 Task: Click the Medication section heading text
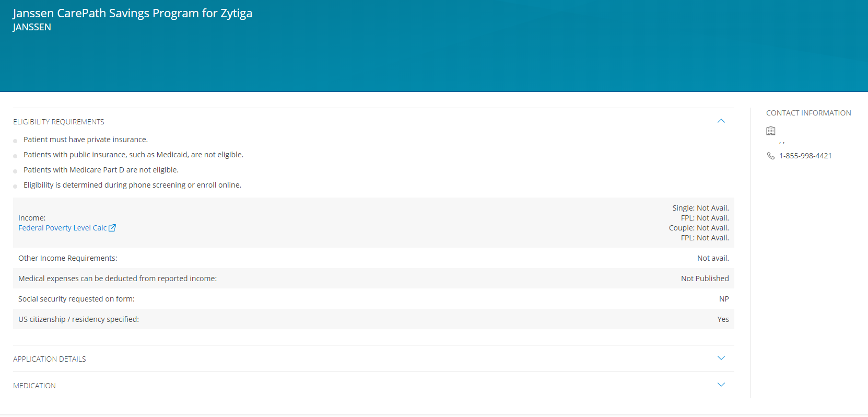[34, 386]
